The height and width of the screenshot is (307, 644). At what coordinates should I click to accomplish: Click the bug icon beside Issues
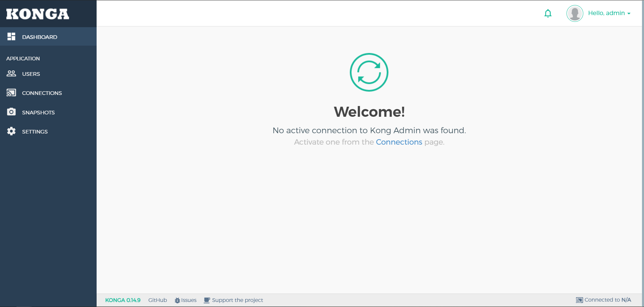177,300
